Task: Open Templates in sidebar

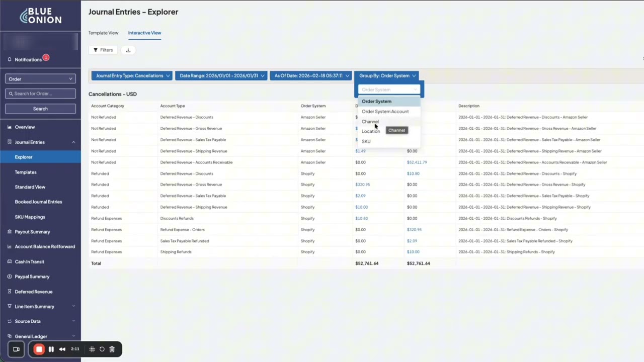Action: (x=26, y=172)
